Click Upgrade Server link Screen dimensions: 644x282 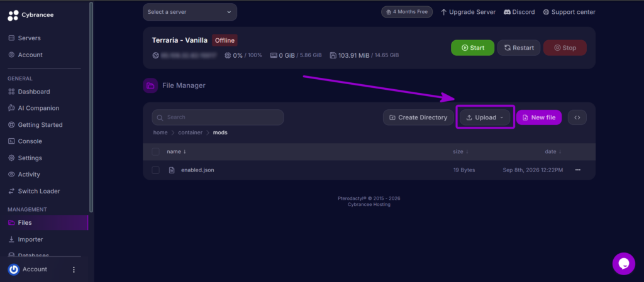point(468,12)
